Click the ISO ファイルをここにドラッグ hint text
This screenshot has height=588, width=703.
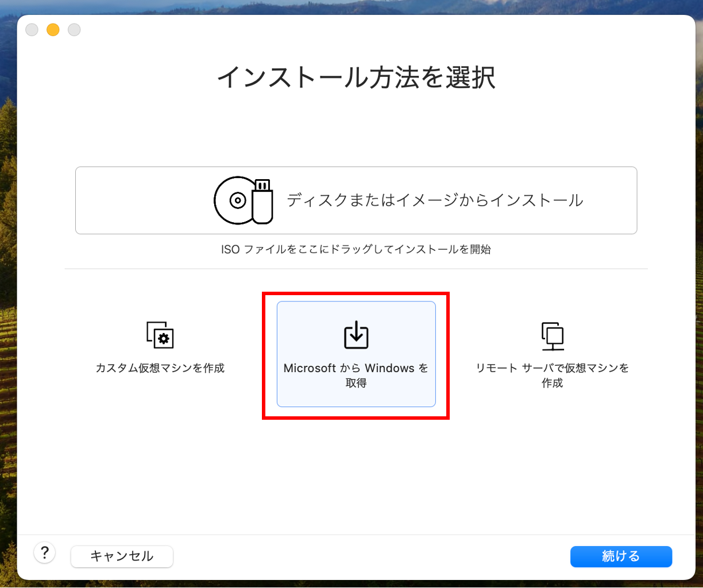pos(356,250)
